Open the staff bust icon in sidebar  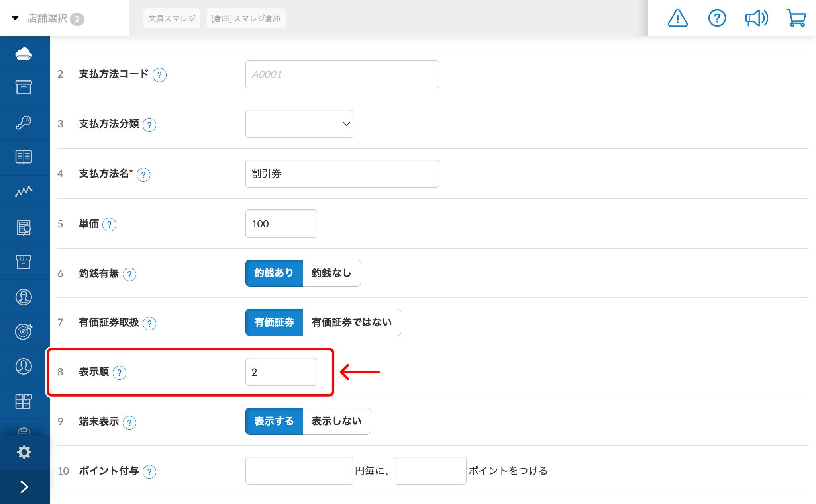click(x=24, y=297)
